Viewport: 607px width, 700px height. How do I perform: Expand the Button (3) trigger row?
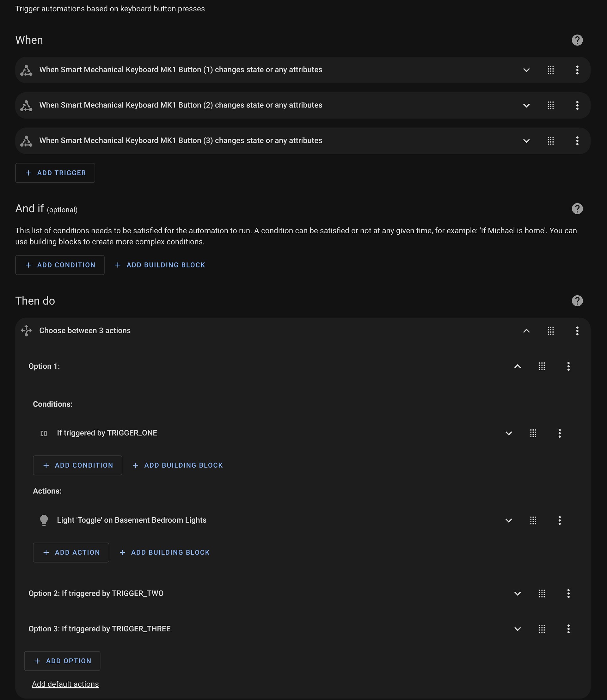pyautogui.click(x=526, y=141)
